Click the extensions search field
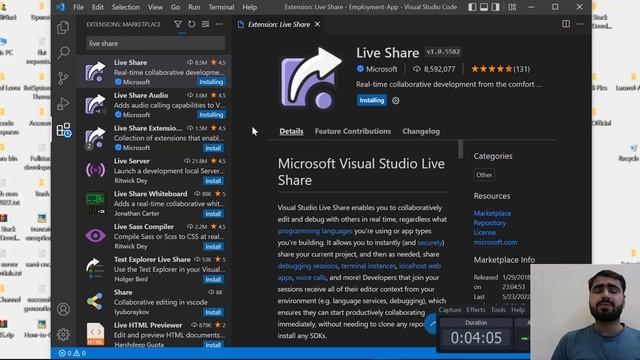This screenshot has width=640, height=360. pos(156,43)
